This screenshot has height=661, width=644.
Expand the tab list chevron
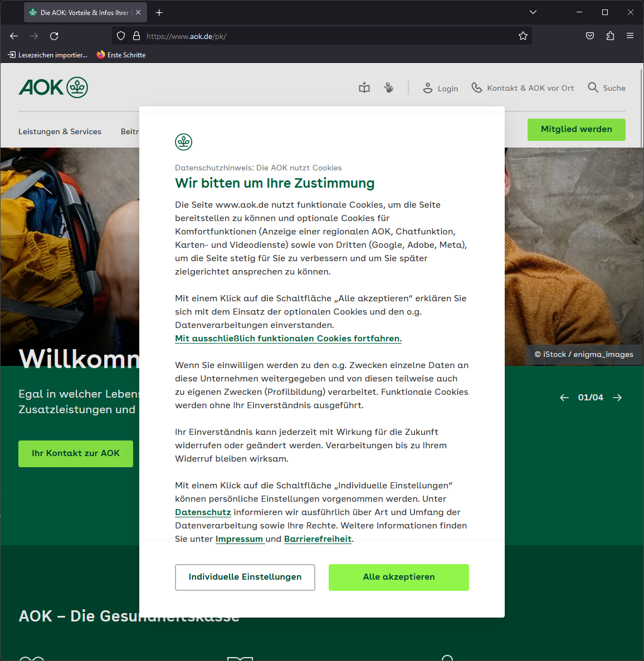tap(533, 12)
